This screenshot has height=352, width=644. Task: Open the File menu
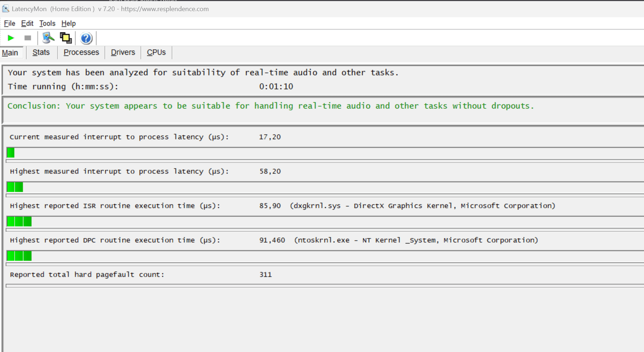pos(10,23)
